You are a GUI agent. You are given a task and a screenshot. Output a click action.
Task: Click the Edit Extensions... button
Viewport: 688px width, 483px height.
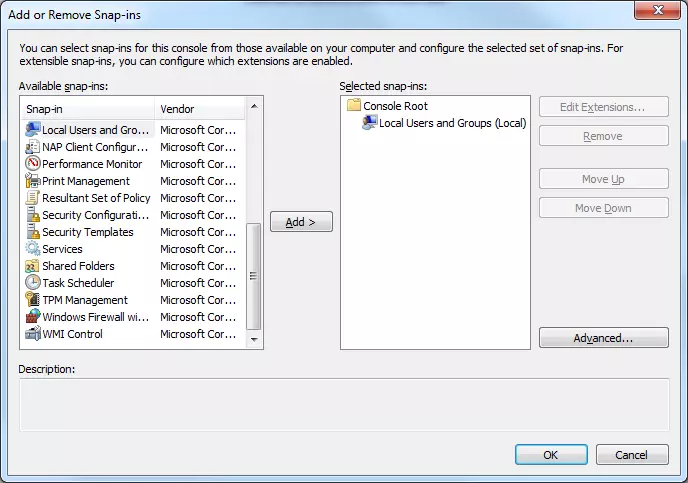604,107
